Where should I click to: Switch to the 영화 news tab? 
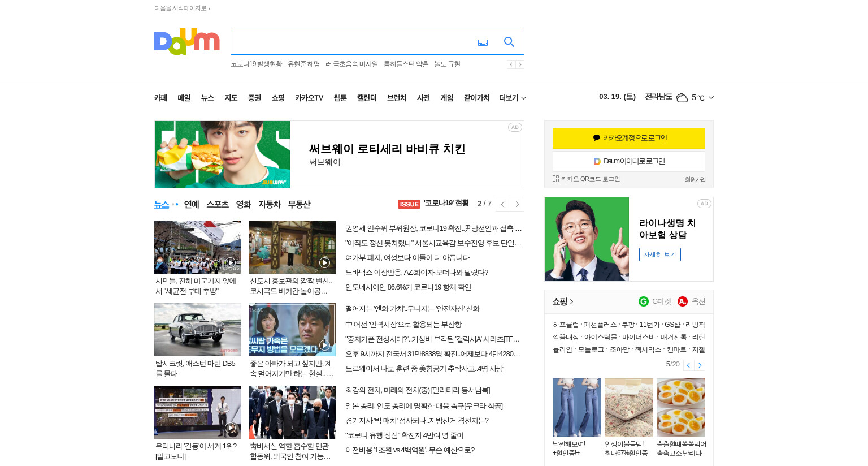tap(244, 204)
